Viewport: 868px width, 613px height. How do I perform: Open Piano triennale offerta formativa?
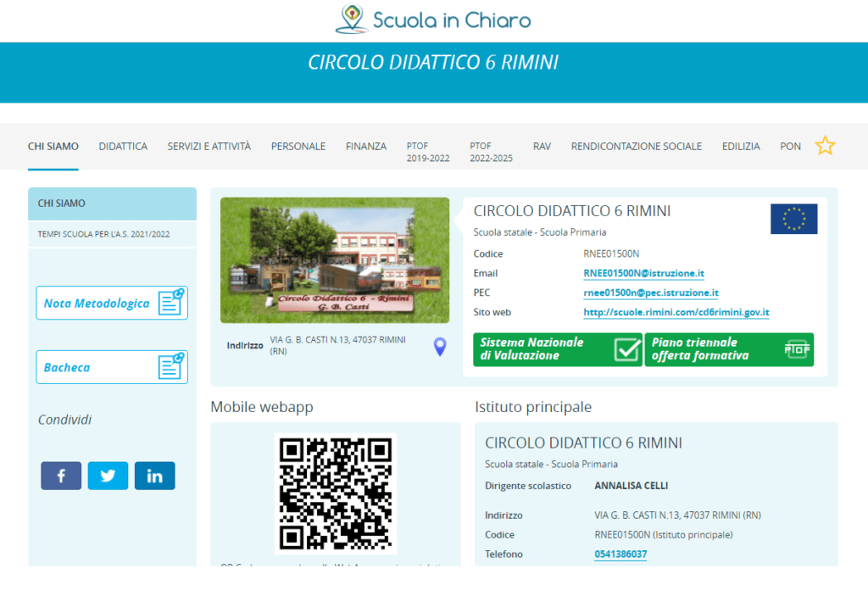[729, 349]
